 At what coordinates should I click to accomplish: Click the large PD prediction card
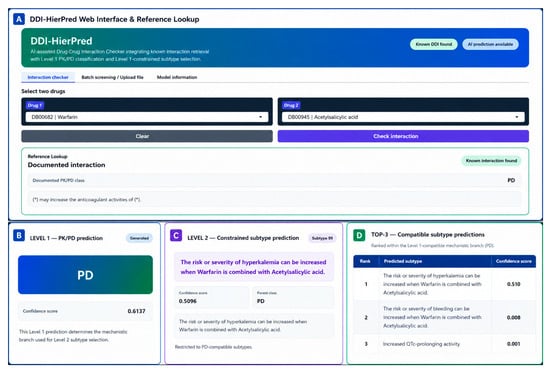pos(85,275)
